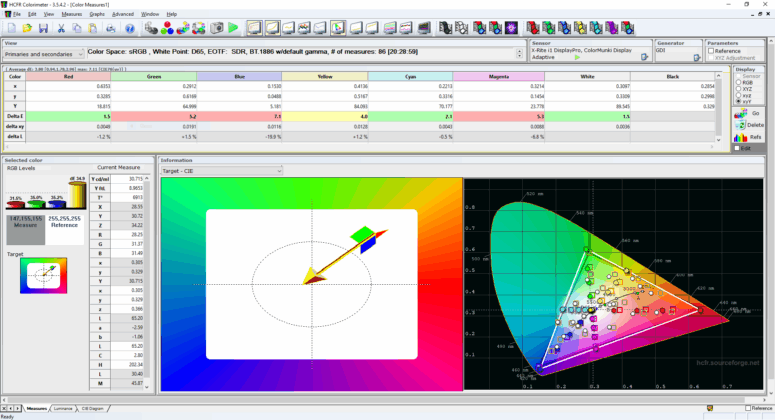Toggle the Edit checkbox under Refs
775x420 pixels.
pos(737,148)
